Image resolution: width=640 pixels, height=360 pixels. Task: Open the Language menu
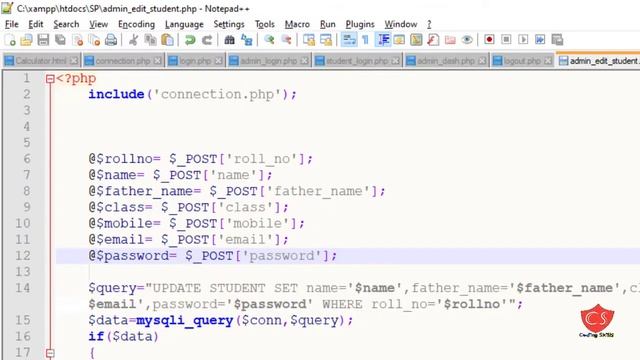pos(184,24)
